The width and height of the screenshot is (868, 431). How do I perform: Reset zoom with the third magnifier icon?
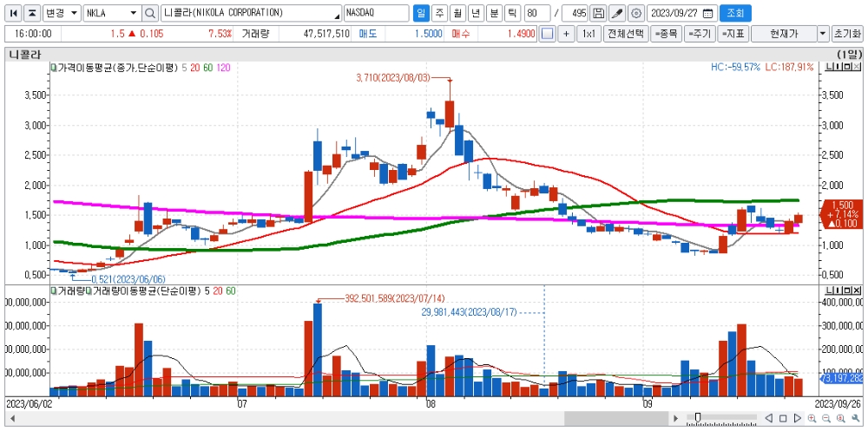[x=839, y=418]
